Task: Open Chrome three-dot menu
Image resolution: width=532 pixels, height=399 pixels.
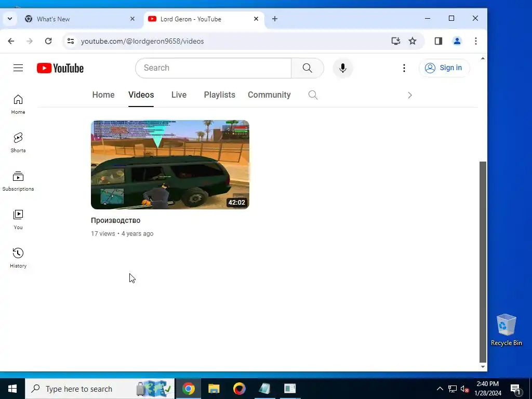Action: (x=476, y=41)
